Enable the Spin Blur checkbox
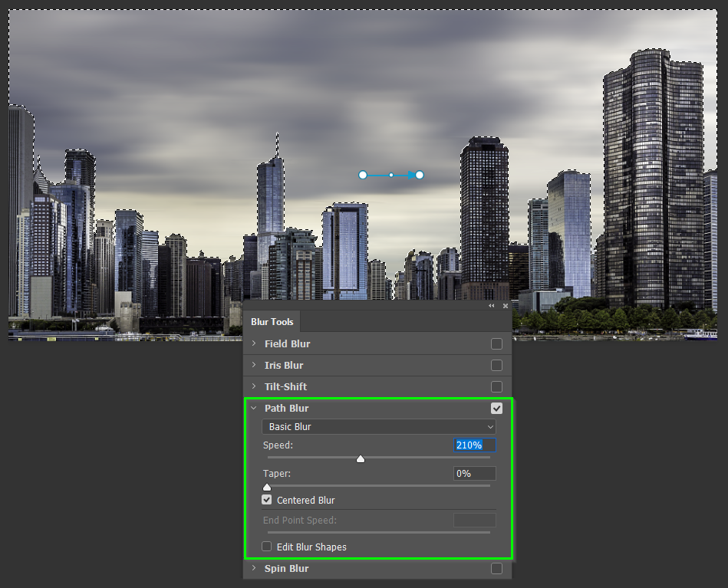728x588 pixels. click(497, 569)
